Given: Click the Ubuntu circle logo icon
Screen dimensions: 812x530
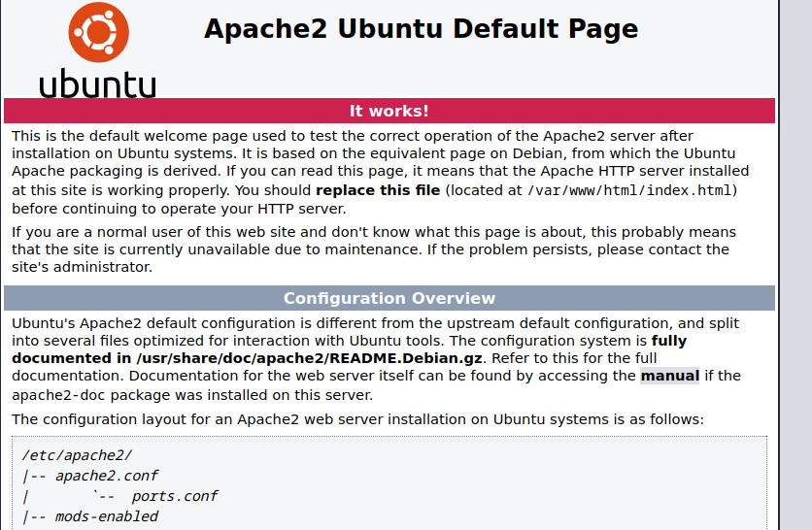Looking at the screenshot, I should 97,32.
